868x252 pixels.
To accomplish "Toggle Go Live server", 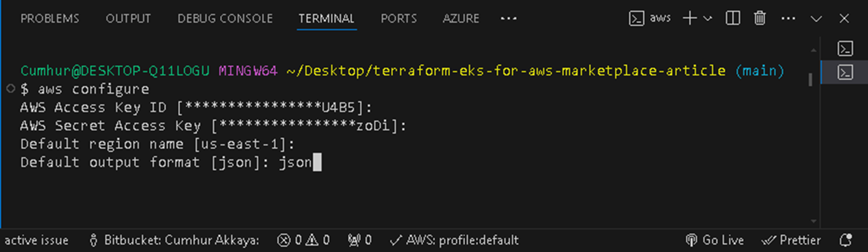I will [x=715, y=240].
